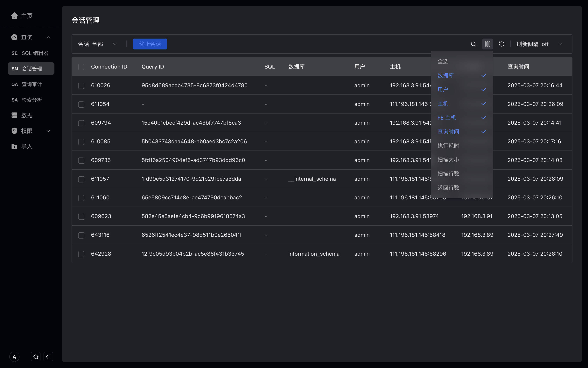Select row with Connection ID 611060

coord(81,198)
